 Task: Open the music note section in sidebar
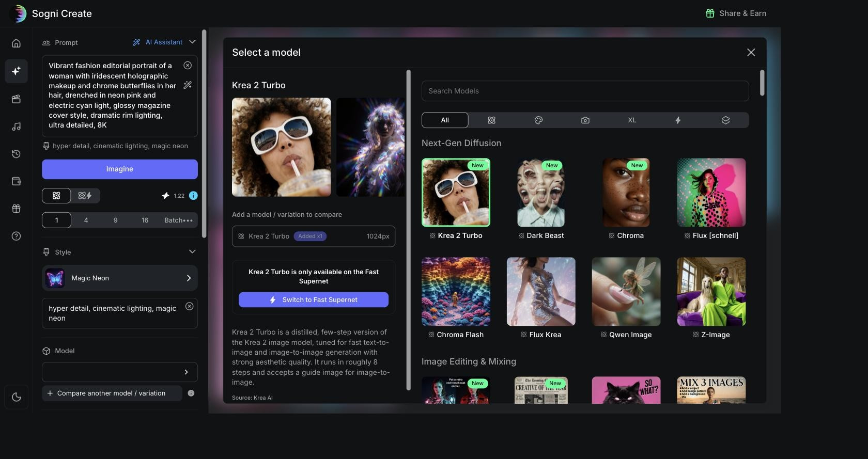(x=16, y=126)
